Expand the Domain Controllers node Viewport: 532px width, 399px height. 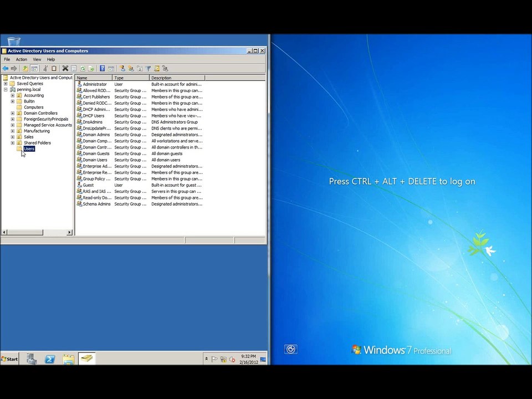click(x=13, y=113)
